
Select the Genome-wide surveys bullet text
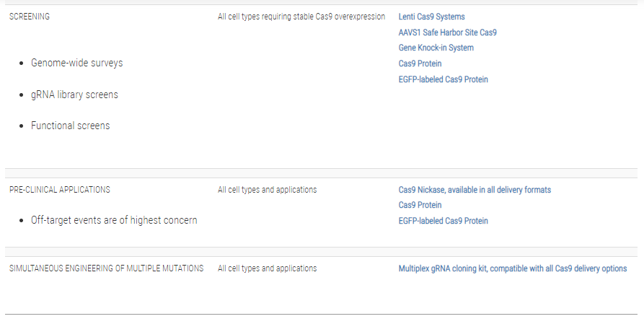point(76,63)
